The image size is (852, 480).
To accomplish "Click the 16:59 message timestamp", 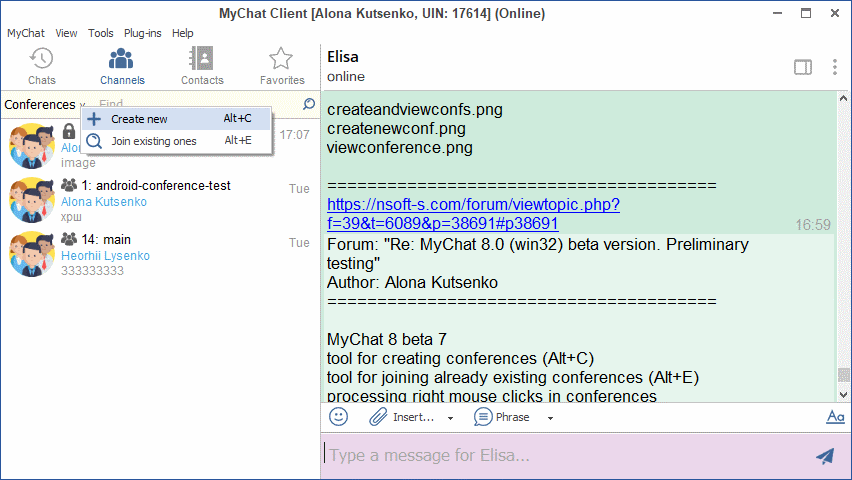I will (813, 225).
